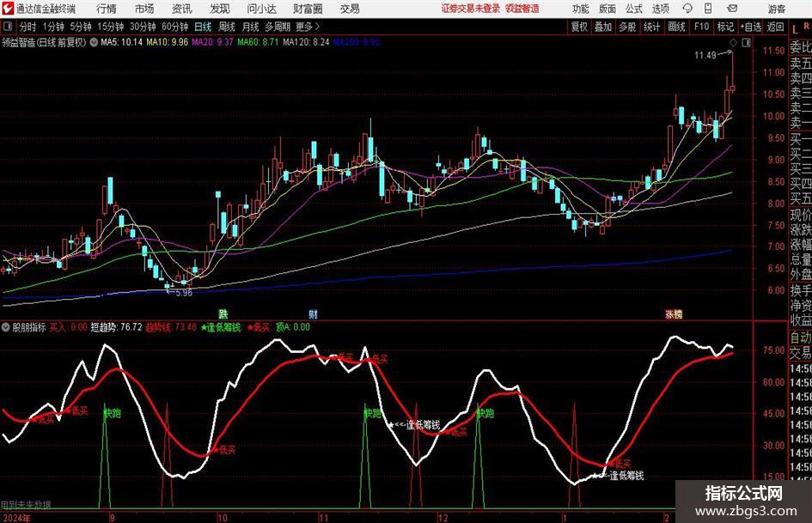The width and height of the screenshot is (812, 523).
Task: Click the 短趋势: 76.72 indicator value
Action: pos(117,327)
